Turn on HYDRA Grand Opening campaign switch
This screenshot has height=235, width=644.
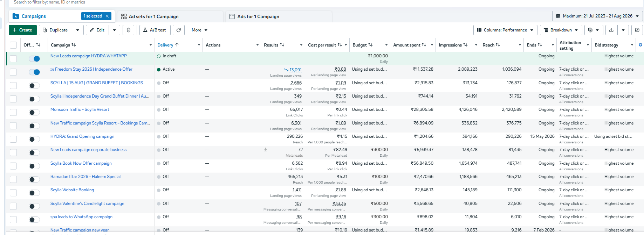[34, 139]
